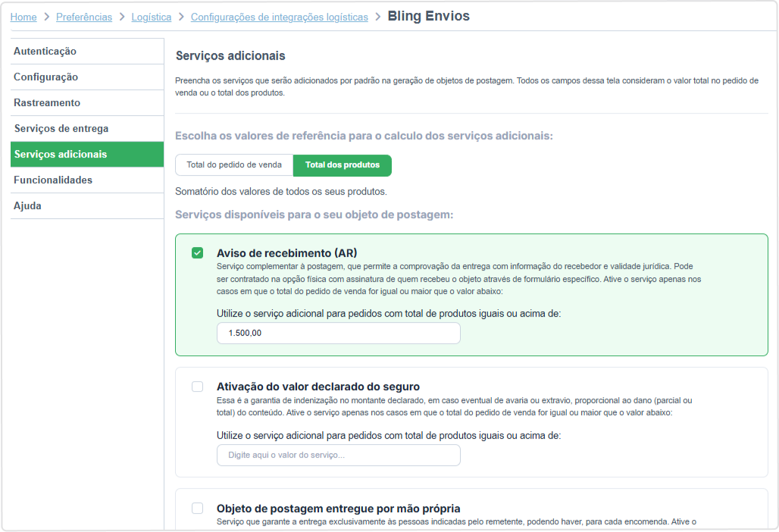The height and width of the screenshot is (532, 779).
Task: Click Objeto de postagem entregue por mão própria title
Action: (x=338, y=509)
